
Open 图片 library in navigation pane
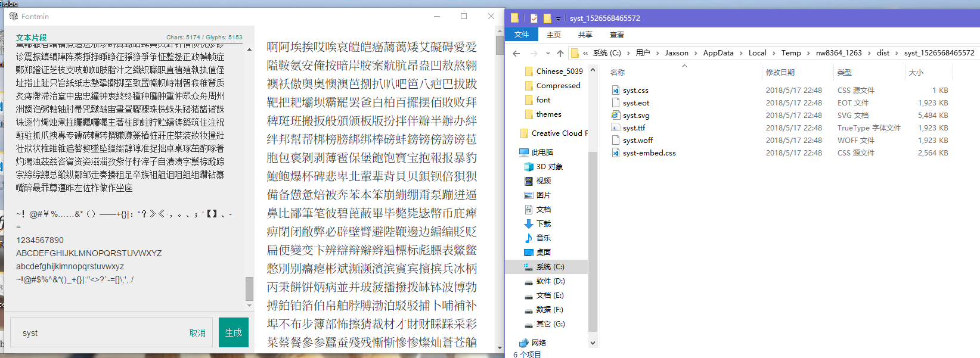coord(537,195)
